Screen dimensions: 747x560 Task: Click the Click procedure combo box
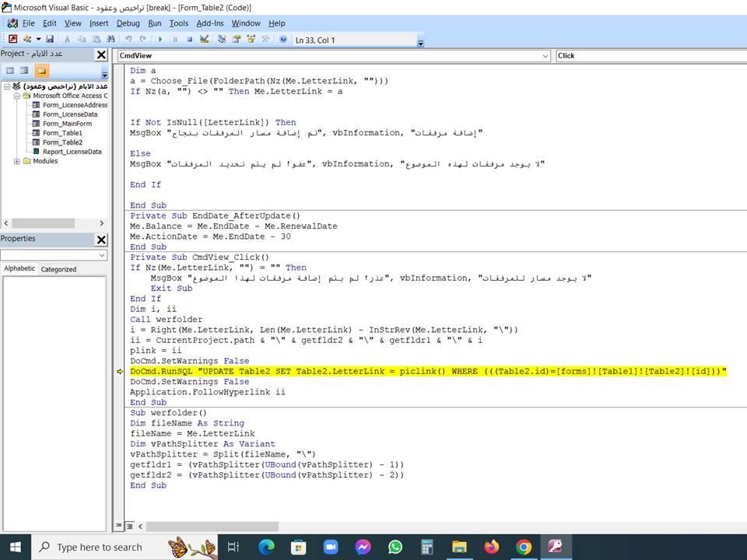[x=651, y=56]
